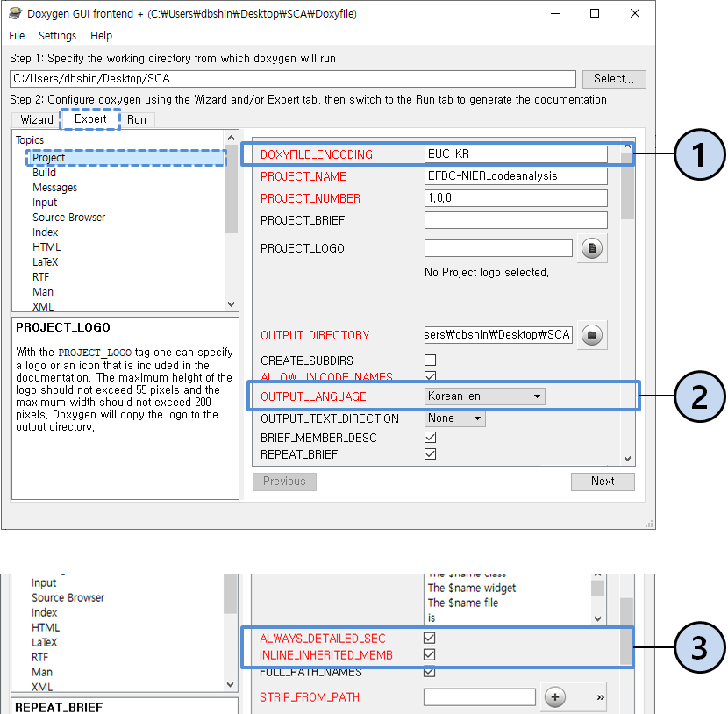Open the Settings menu
The height and width of the screenshot is (714, 728).
tap(57, 36)
